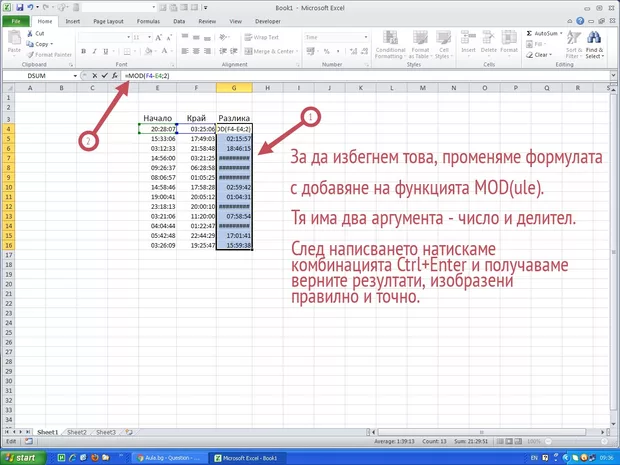Decrease indent in Alignment group
620x465 pixels.
(223, 51)
